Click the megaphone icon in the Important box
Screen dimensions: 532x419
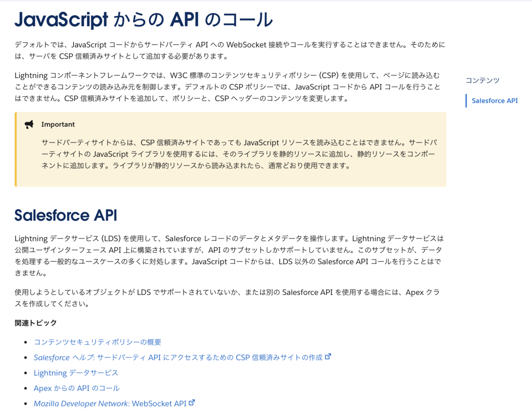point(29,124)
